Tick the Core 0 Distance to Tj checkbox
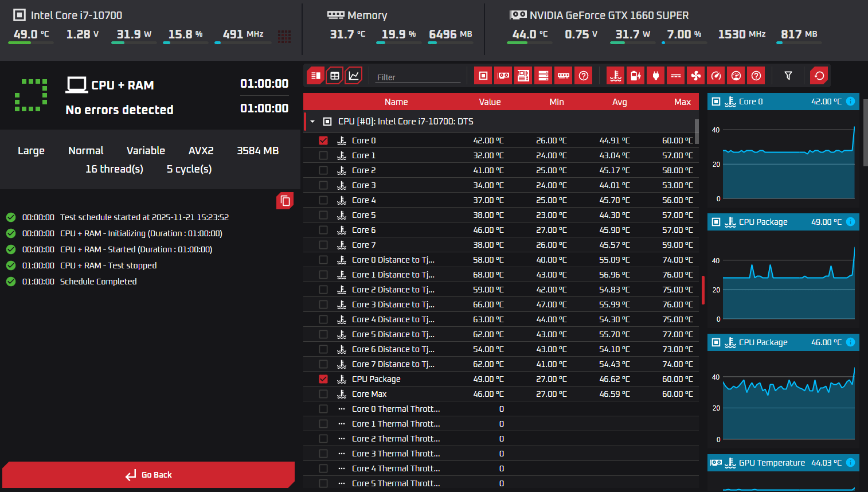868x492 pixels. click(x=323, y=260)
